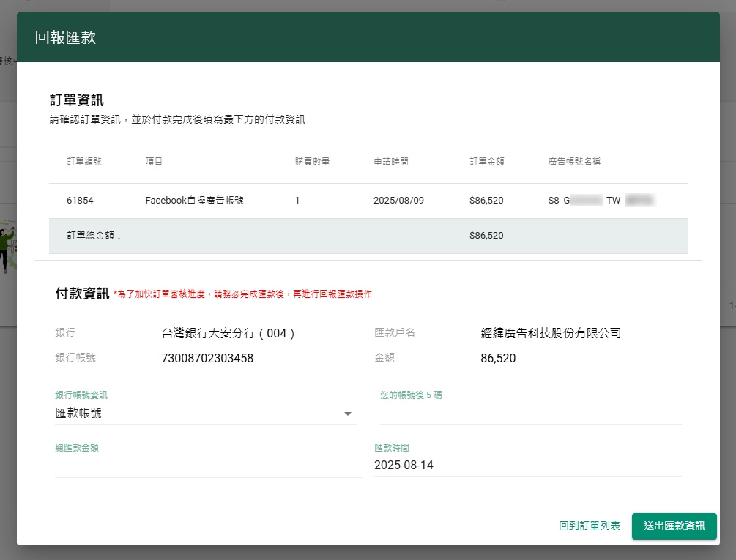Open the 匯款帳號 bank account dropdown arrow
The height and width of the screenshot is (560, 736).
coord(347,414)
